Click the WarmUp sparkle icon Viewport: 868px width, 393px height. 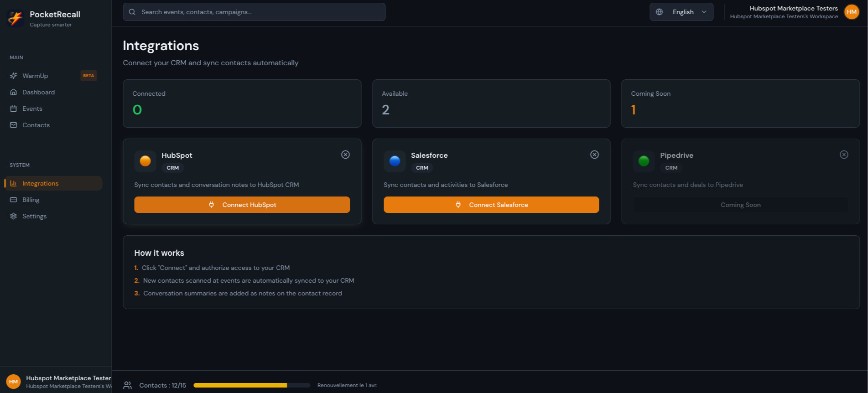pyautogui.click(x=14, y=76)
